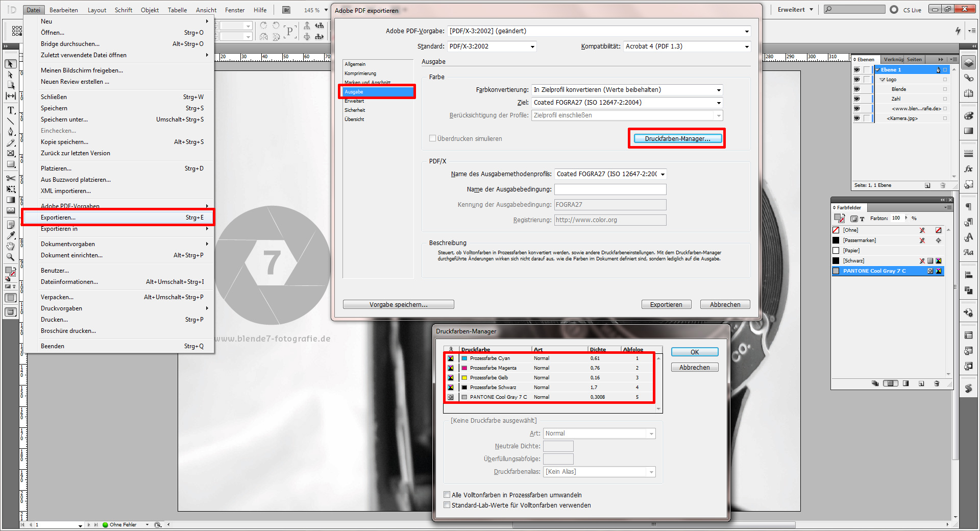Screen dimensions: 980x531
Task: Open the Kompatibilität dropdown
Action: coord(746,46)
